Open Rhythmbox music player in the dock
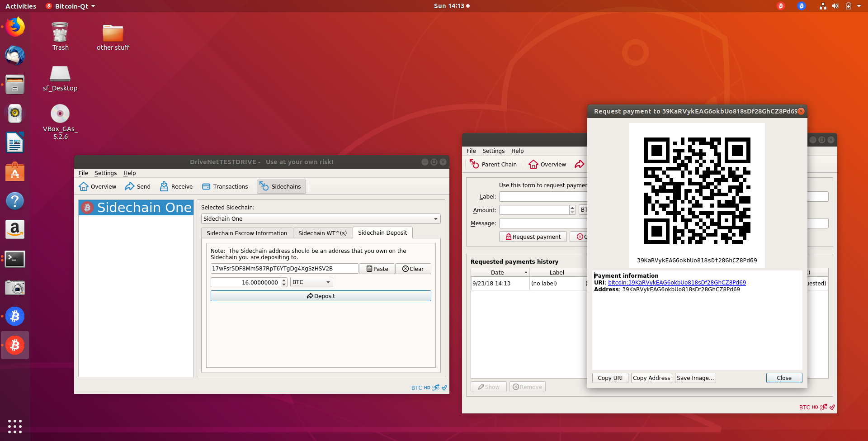The image size is (868, 441). pyautogui.click(x=15, y=114)
